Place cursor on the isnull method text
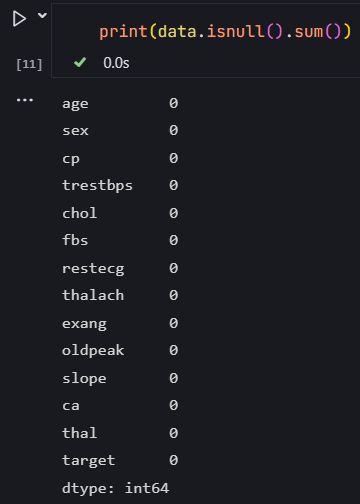This screenshot has width=360, height=504. (236, 32)
